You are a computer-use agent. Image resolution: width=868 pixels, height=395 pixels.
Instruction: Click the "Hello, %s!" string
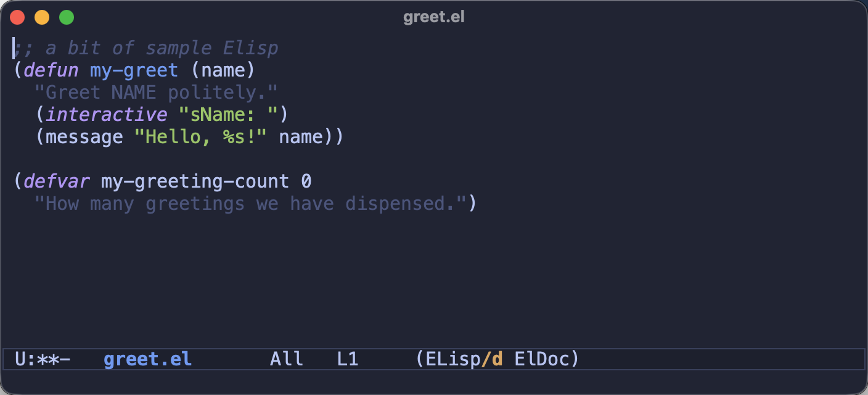click(200, 137)
